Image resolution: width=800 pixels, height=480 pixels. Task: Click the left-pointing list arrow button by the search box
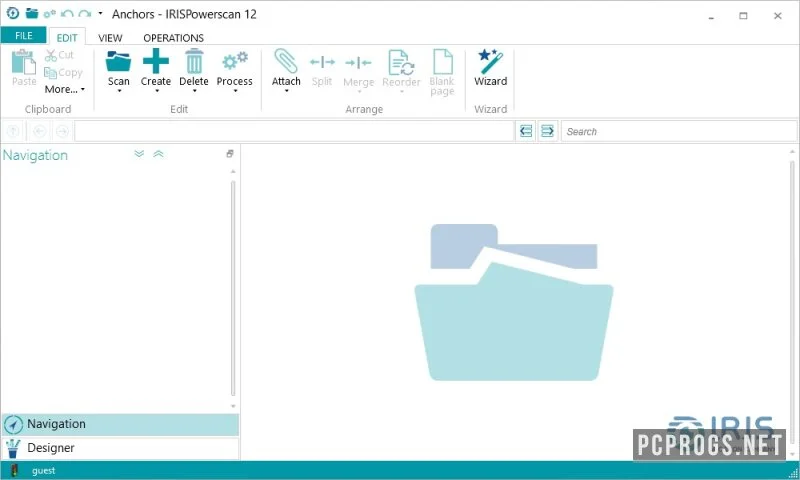click(x=526, y=131)
